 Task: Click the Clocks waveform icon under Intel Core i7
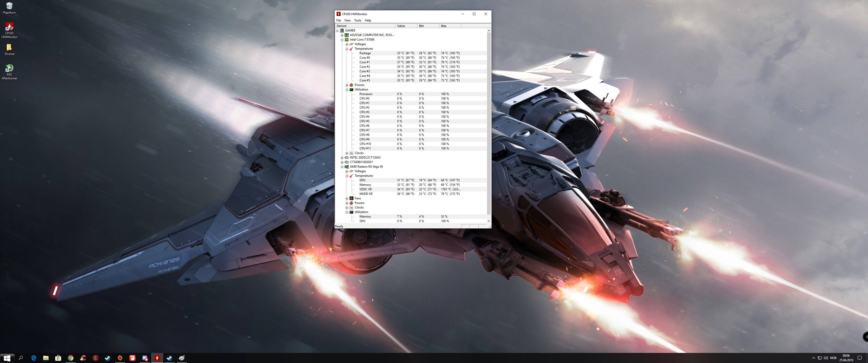[351, 153]
